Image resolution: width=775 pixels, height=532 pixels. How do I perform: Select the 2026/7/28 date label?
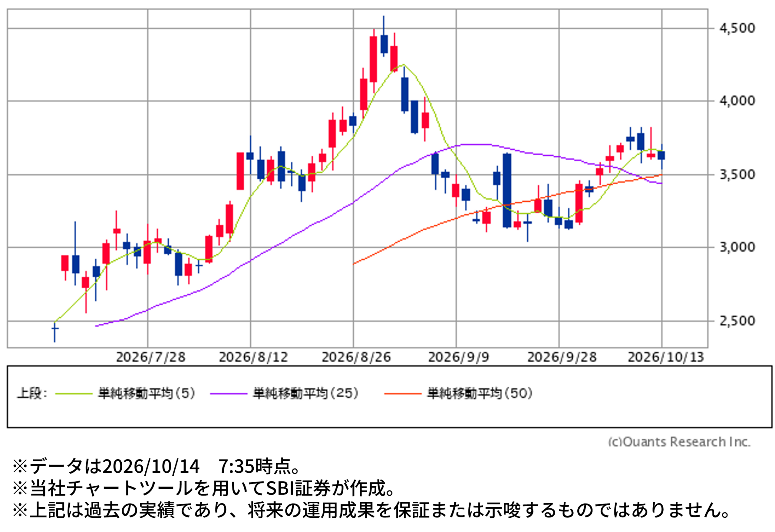(150, 357)
